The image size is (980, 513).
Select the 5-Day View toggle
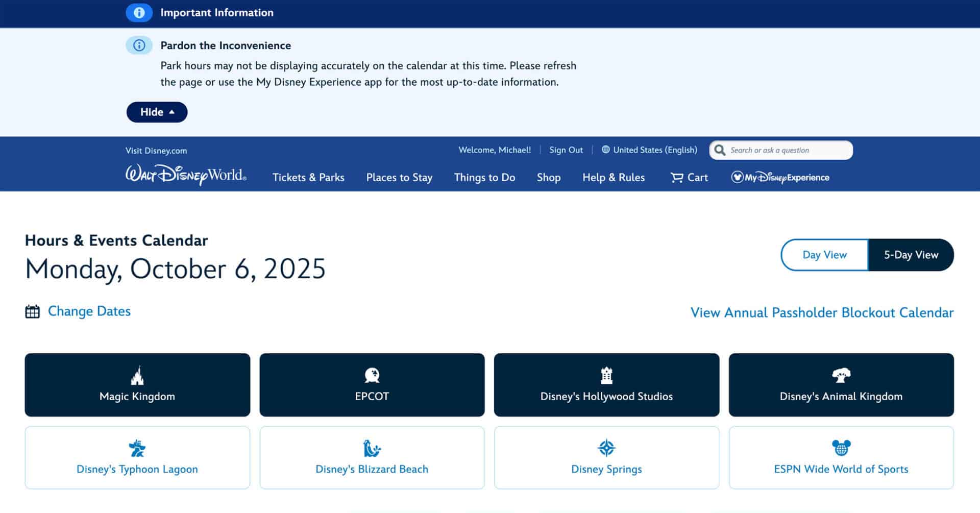point(911,255)
